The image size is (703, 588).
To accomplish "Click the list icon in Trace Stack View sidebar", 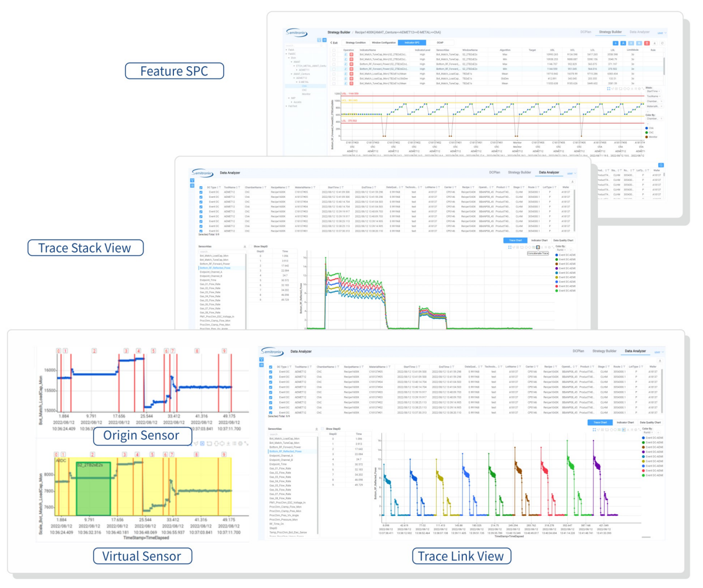I will (192, 186).
